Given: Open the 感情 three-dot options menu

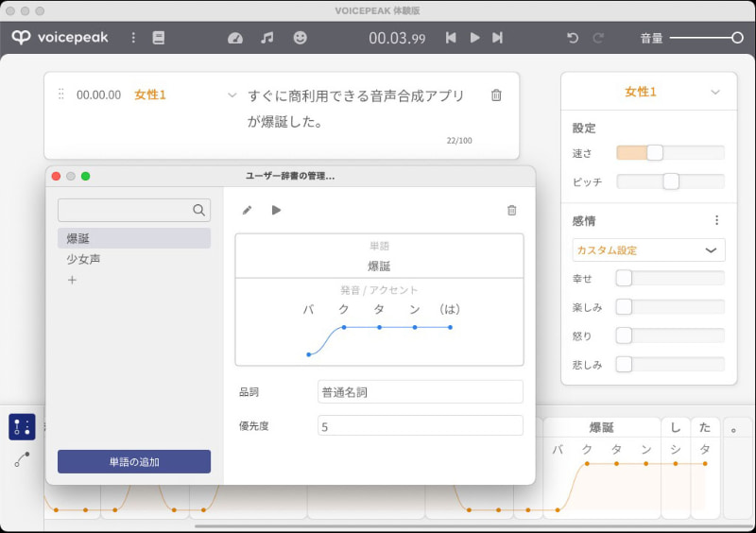Looking at the screenshot, I should click(717, 220).
